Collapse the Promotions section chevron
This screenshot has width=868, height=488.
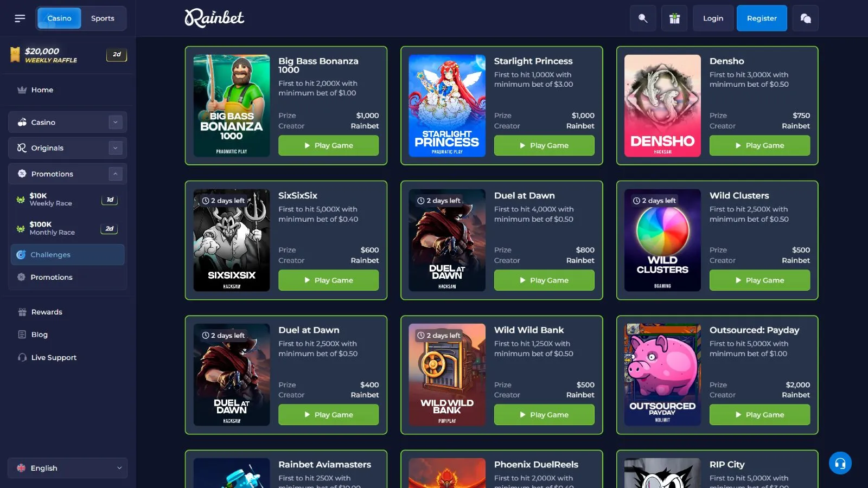[116, 174]
